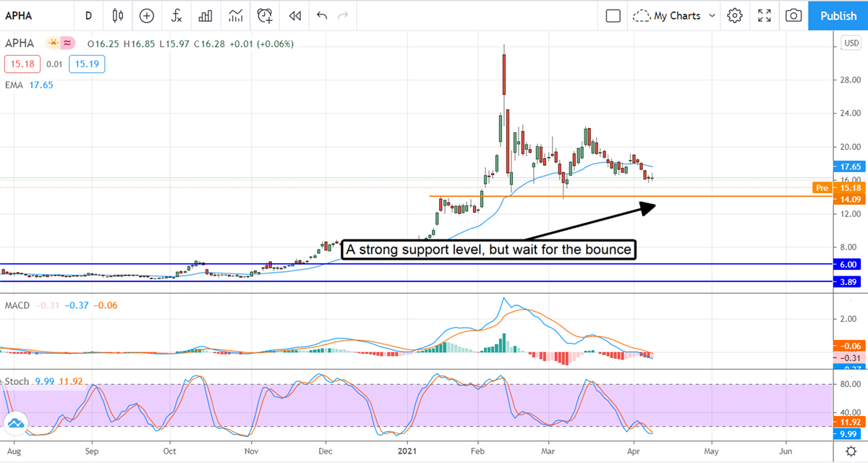The height and width of the screenshot is (463, 868).
Task: Select the text note about strong support level
Action: (488, 250)
